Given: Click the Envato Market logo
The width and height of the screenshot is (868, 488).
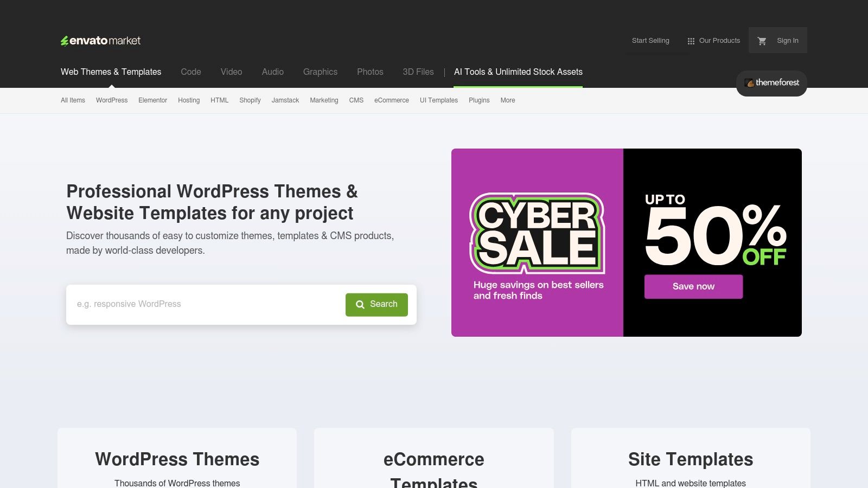Looking at the screenshot, I should [100, 41].
